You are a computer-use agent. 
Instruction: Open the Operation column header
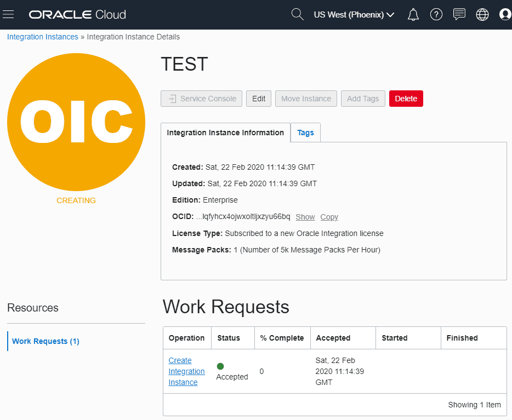(x=187, y=338)
